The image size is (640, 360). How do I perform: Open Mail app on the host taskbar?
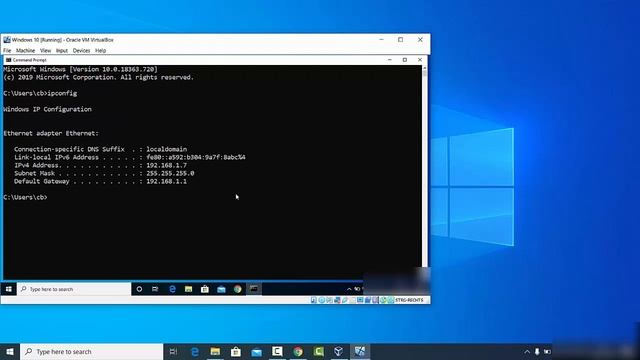256,351
